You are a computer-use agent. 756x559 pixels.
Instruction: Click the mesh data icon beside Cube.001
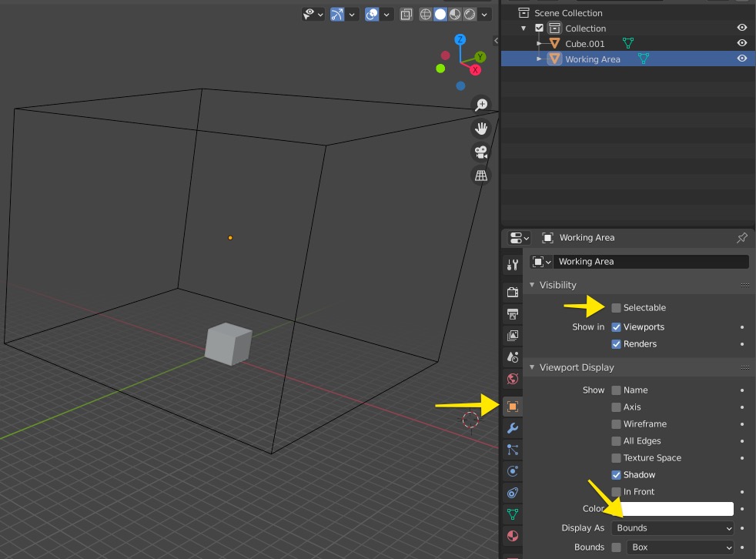pyautogui.click(x=627, y=43)
